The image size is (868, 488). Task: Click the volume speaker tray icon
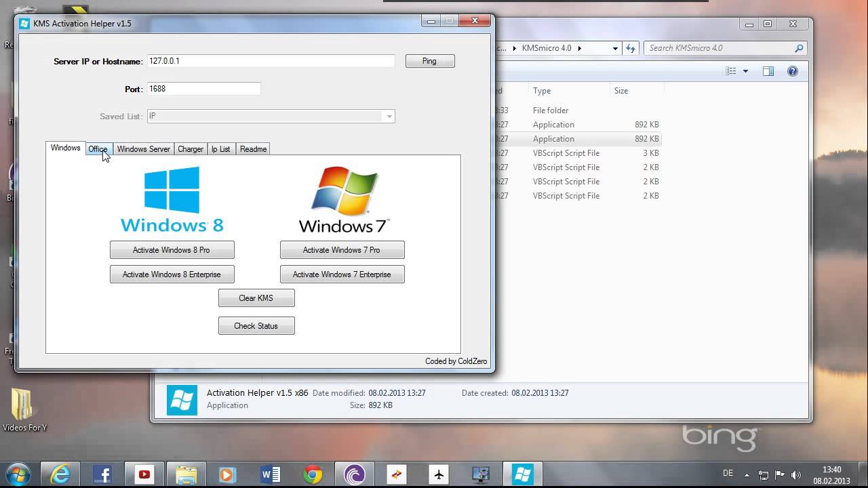(x=796, y=475)
